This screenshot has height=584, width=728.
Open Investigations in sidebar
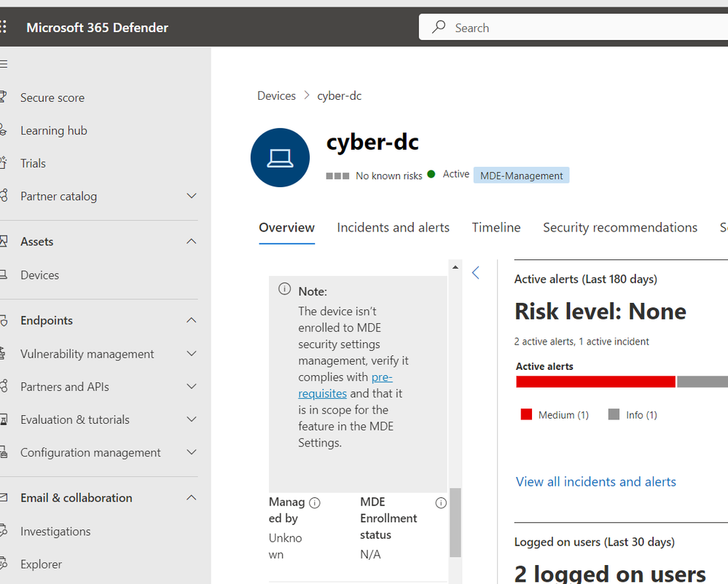tap(55, 532)
